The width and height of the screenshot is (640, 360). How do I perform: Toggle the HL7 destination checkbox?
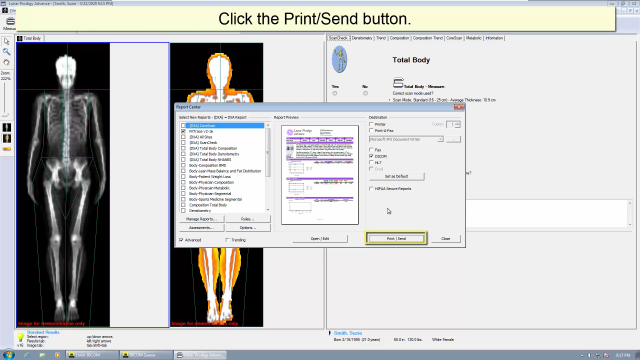click(371, 162)
